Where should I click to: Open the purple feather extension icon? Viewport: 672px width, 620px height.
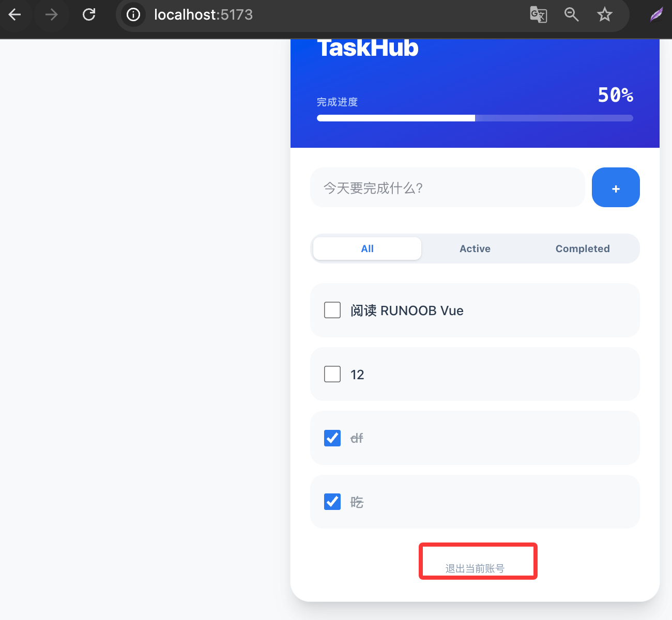coord(656,14)
